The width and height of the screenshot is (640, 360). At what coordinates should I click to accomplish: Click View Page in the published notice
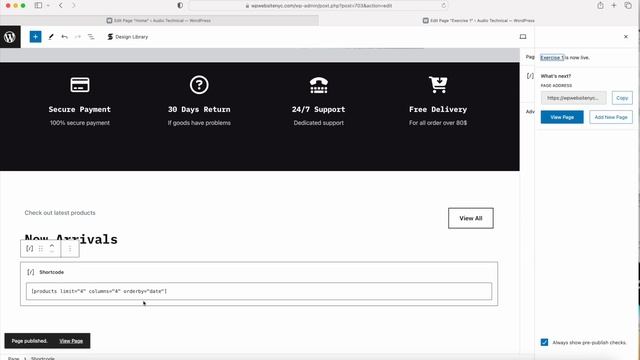coord(71,341)
